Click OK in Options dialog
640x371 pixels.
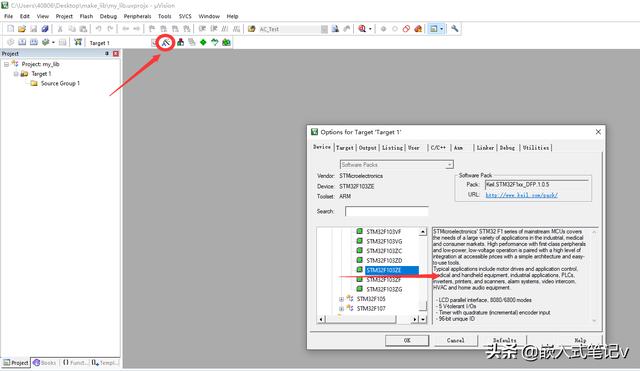tap(407, 340)
